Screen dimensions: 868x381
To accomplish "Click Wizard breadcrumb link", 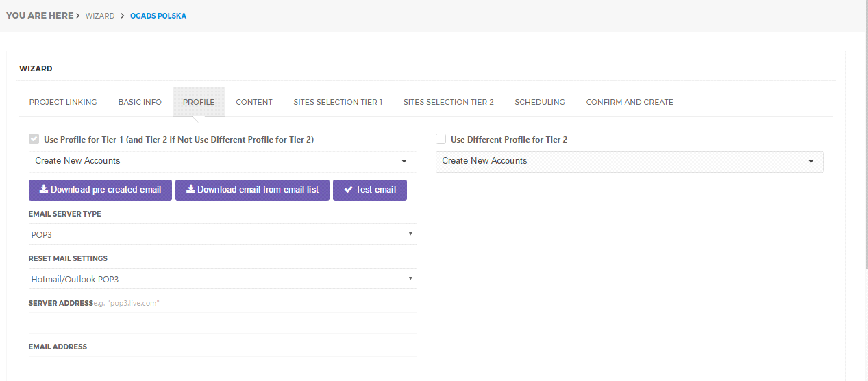I will point(100,16).
